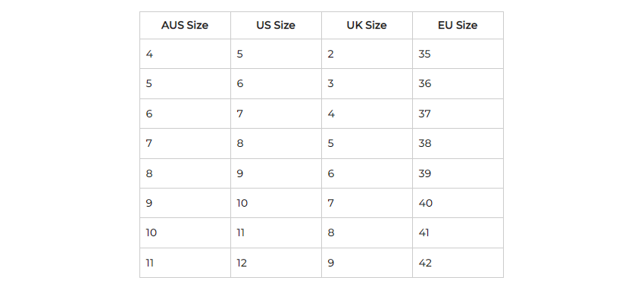Click the US size 10 cell
The width and height of the screenshot is (644, 290).
click(x=276, y=203)
